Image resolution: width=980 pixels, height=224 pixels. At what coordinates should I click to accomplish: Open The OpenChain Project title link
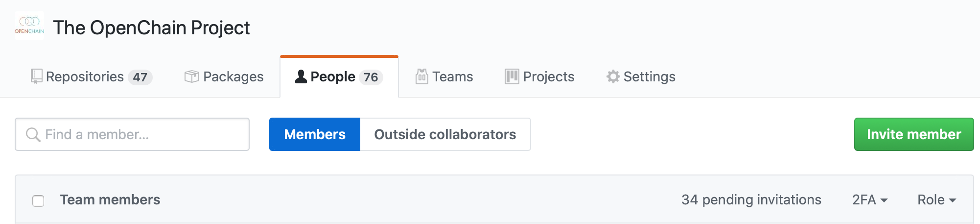click(x=151, y=28)
